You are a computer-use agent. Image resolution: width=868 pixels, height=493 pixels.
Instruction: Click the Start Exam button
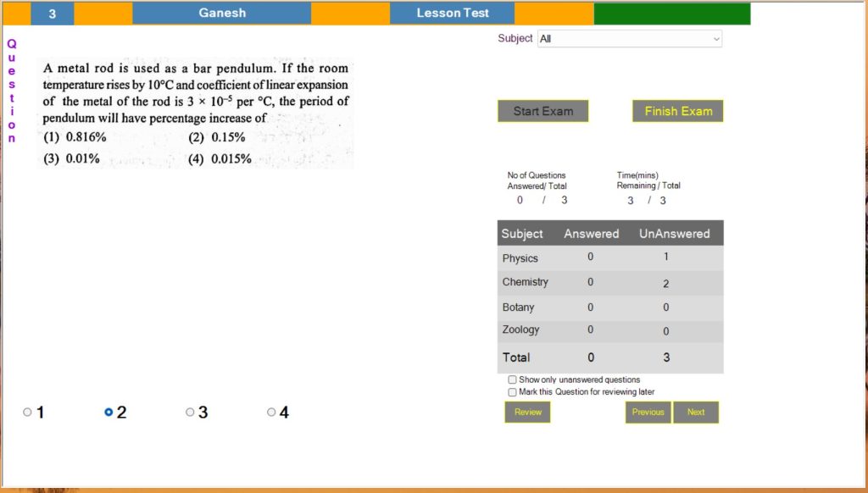(x=542, y=111)
